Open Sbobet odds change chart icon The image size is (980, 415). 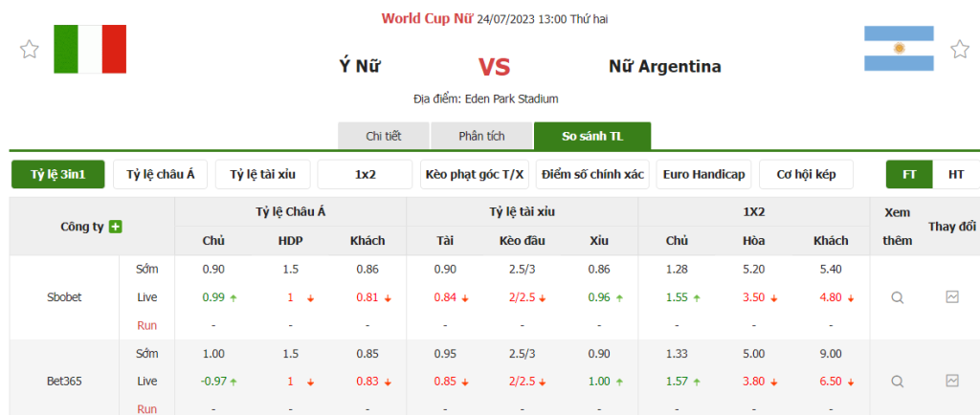(952, 297)
